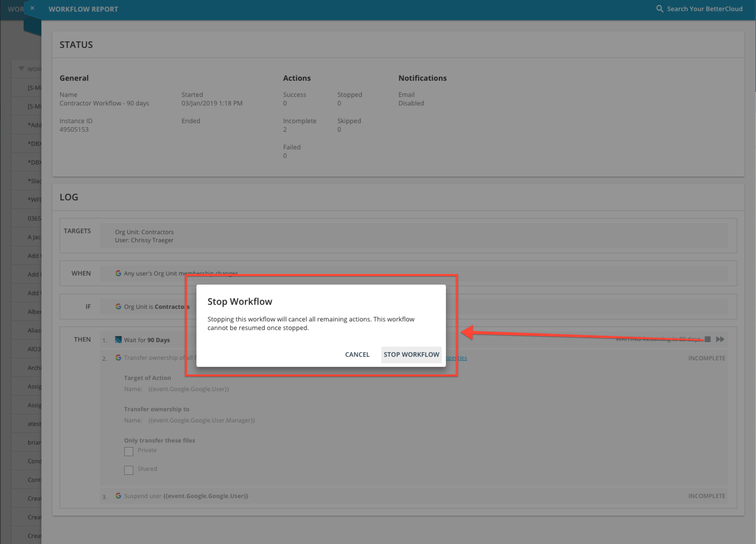Click the stop icon beside 'Resuming in 89 days'

708,339
